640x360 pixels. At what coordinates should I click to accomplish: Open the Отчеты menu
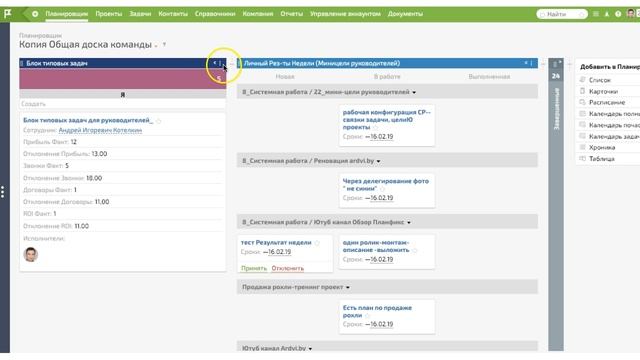(x=291, y=14)
